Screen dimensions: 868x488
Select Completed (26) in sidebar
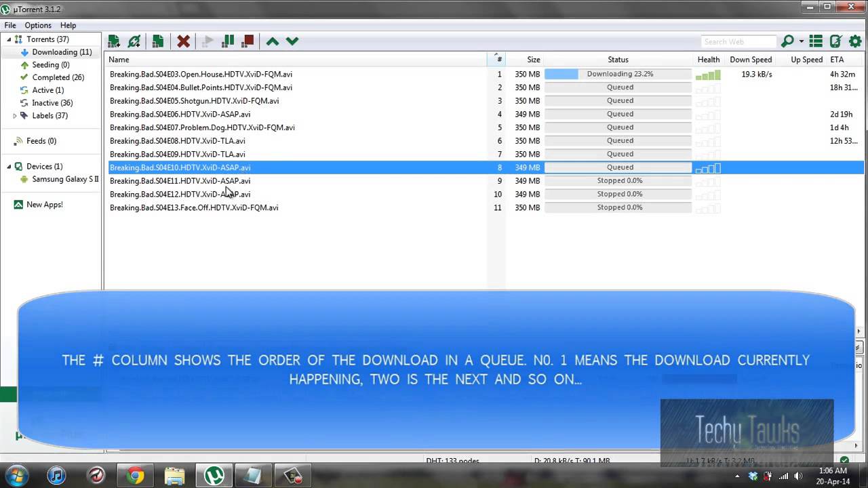pyautogui.click(x=58, y=78)
